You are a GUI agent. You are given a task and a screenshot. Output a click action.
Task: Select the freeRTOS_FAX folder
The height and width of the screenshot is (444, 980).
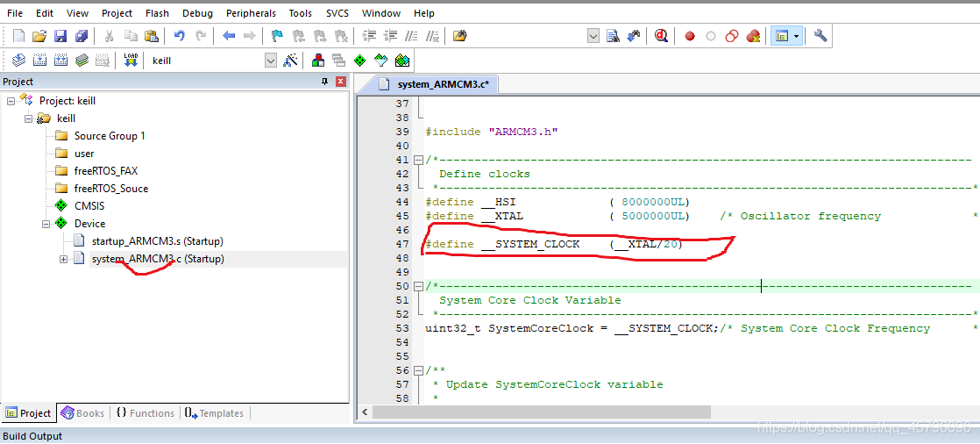pos(105,171)
